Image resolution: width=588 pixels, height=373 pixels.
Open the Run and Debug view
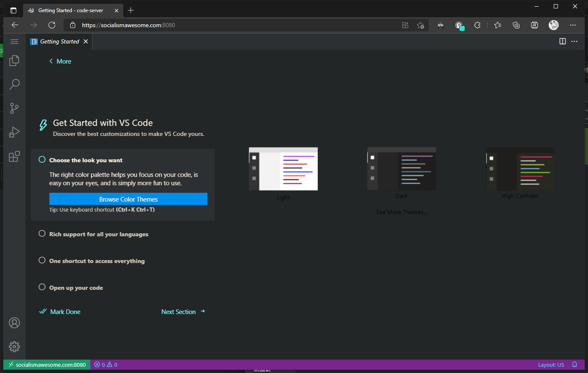[14, 132]
